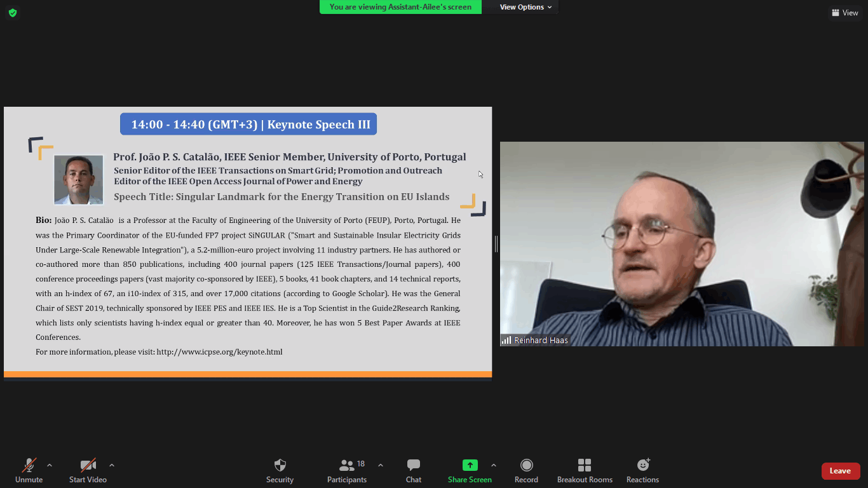Image resolution: width=868 pixels, height=488 pixels.
Task: Open the Security shield menu
Action: pos(280,471)
